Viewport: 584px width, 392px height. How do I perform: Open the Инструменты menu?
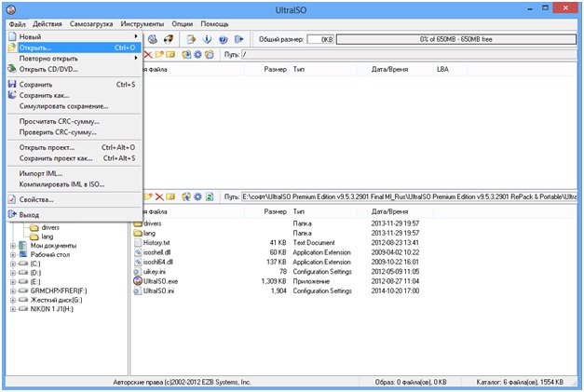143,24
